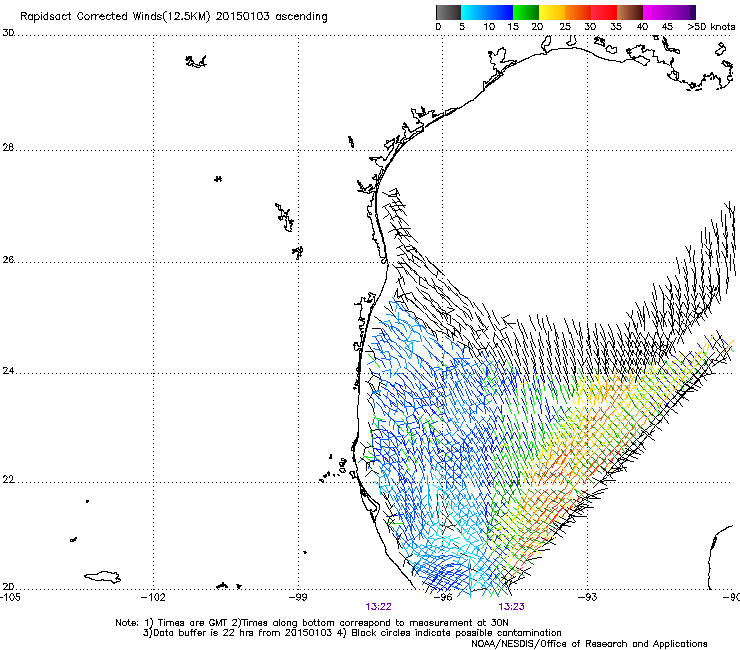Click the purple 13:22 pass time label
740x650 pixels.
click(378, 607)
